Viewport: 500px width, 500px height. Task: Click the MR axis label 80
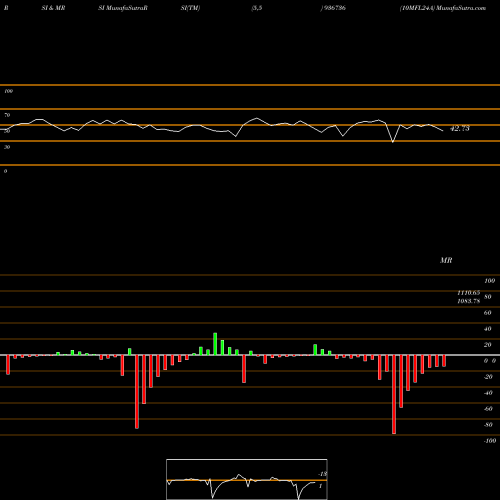coord(488,297)
